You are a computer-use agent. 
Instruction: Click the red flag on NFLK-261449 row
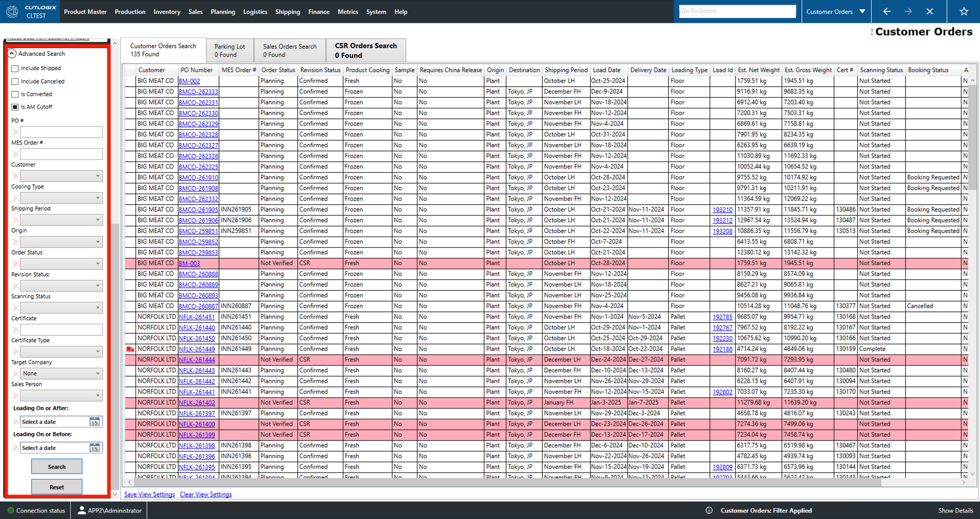(130, 349)
